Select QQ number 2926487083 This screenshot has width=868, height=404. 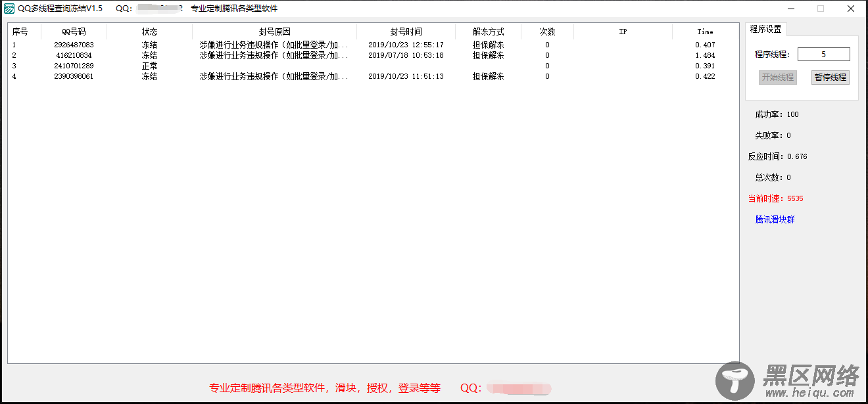(74, 45)
